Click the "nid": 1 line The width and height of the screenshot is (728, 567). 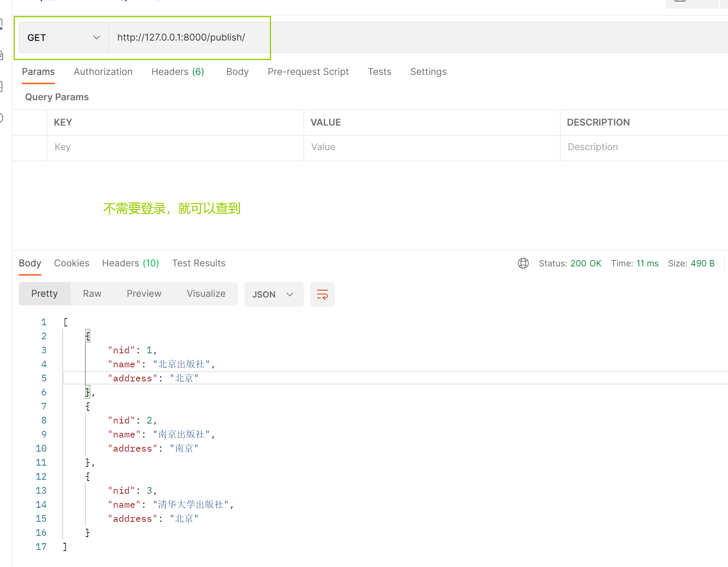coord(132,350)
